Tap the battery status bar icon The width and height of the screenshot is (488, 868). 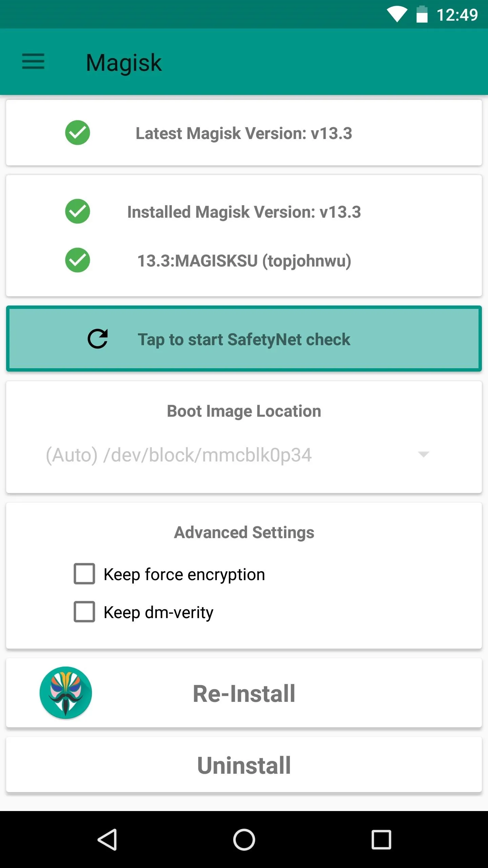pos(422,14)
